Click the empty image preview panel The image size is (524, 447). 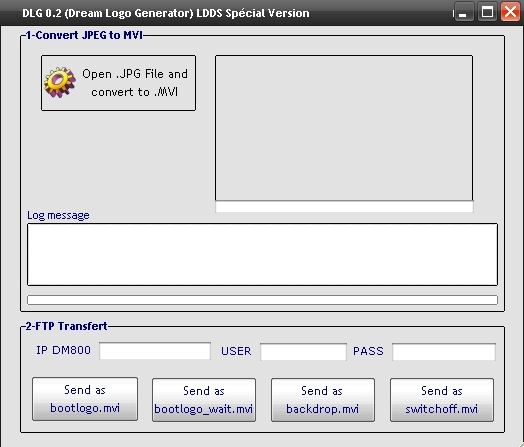pyautogui.click(x=344, y=128)
